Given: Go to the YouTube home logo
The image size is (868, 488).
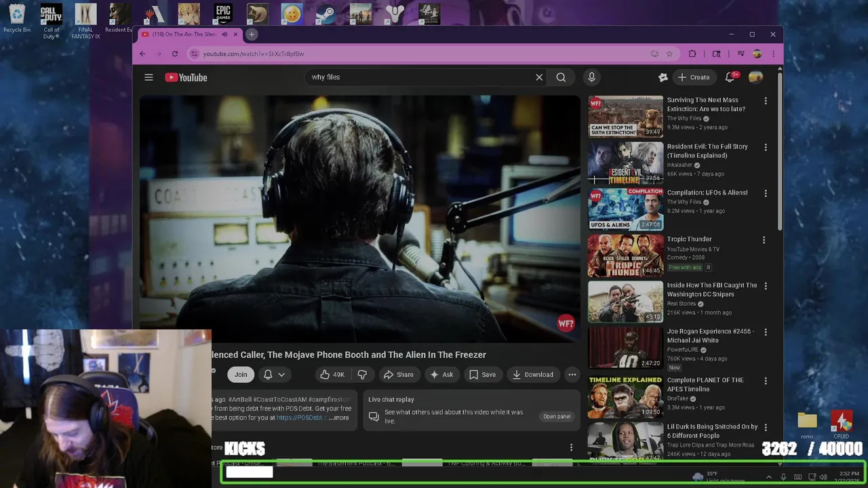Looking at the screenshot, I should click(x=186, y=77).
